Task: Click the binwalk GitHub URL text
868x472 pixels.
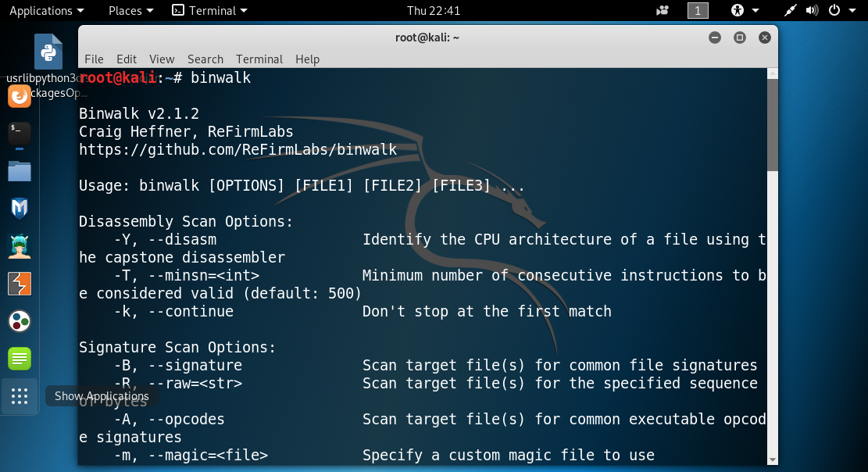Action: [238, 149]
